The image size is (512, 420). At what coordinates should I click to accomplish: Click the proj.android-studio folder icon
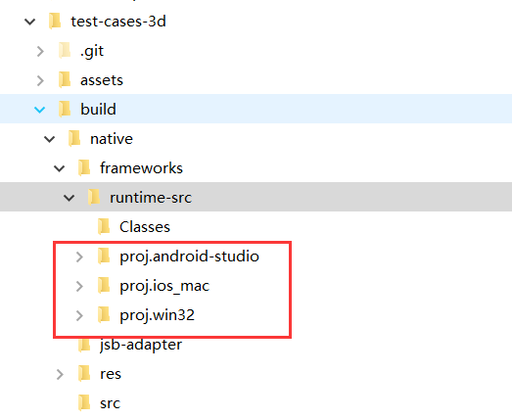(x=104, y=256)
